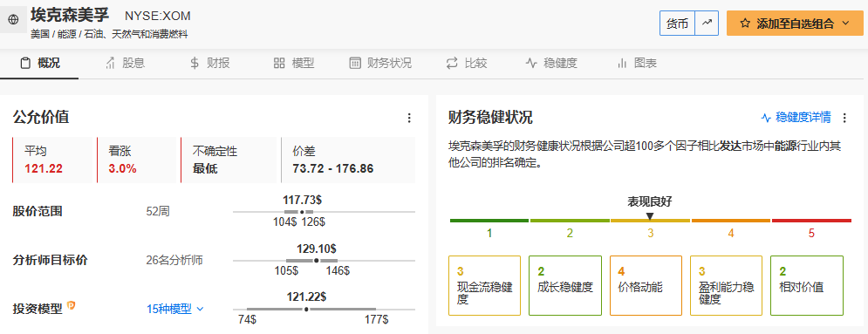Screen dimensions: 868x334
Task: Select the 现金流稳健度 score card
Action: [x=484, y=285]
